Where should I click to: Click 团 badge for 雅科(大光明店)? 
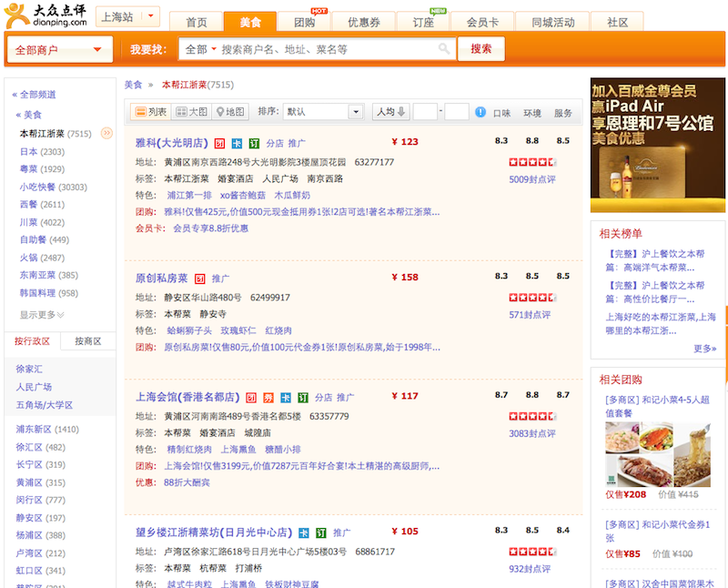219,144
